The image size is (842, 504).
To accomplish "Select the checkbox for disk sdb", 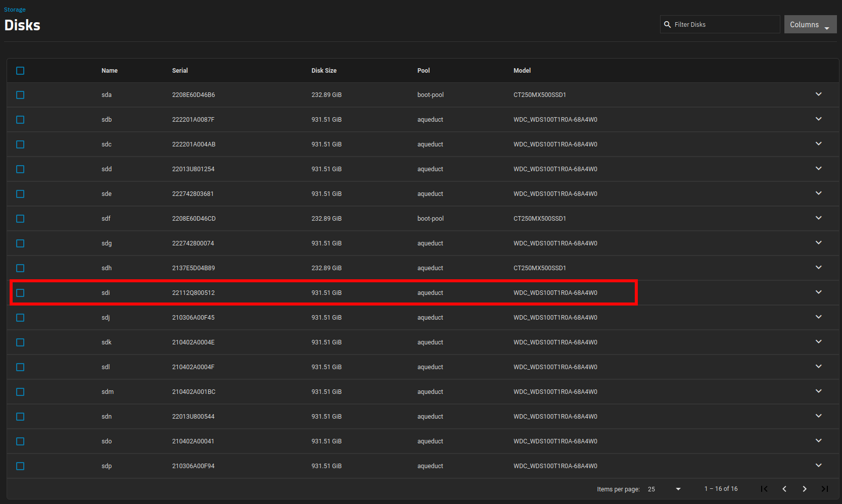I will tap(20, 120).
